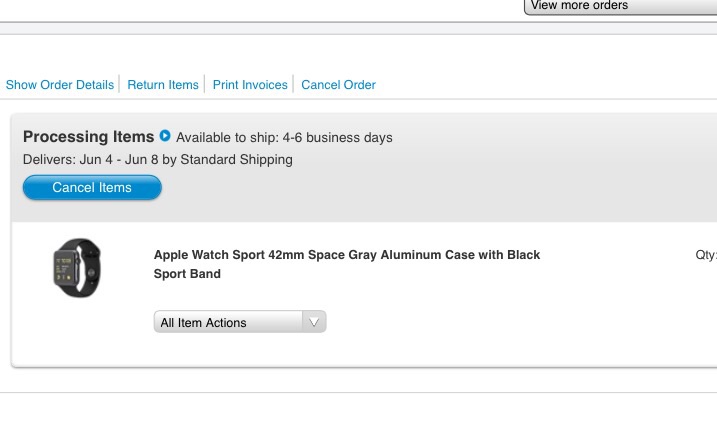
Task: Click the Qty label on the item row
Action: [705, 255]
